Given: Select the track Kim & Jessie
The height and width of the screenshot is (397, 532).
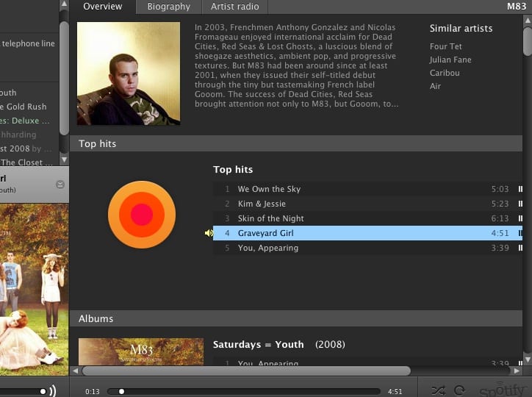Looking at the screenshot, I should tap(262, 204).
